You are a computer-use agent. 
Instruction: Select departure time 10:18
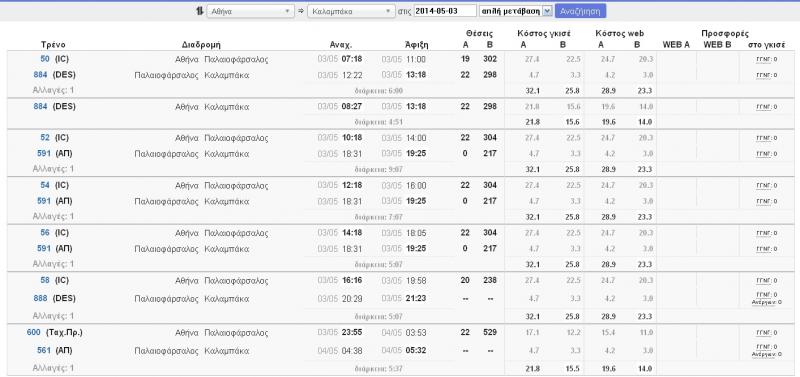[x=352, y=138]
